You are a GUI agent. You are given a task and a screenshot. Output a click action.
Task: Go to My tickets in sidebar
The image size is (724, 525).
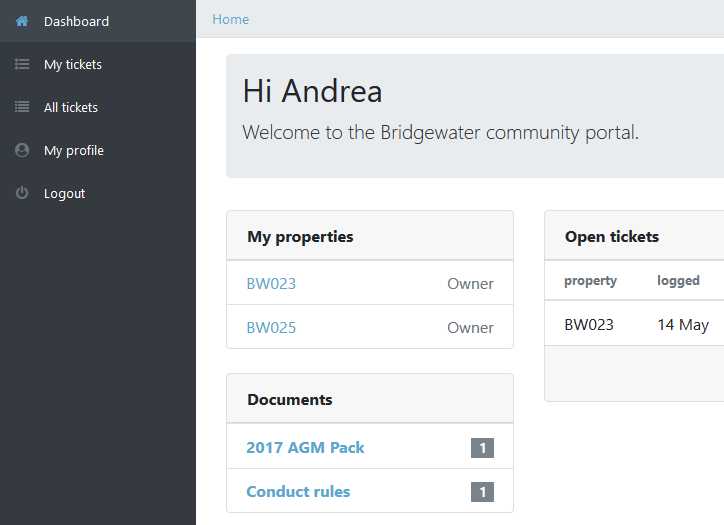(73, 64)
